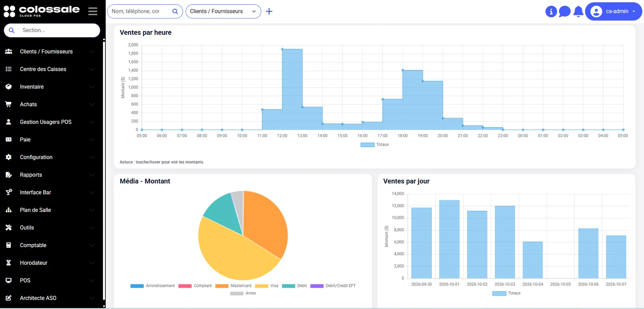
Task: Click the Comptant pink legend swatch
Action: pos(185,286)
